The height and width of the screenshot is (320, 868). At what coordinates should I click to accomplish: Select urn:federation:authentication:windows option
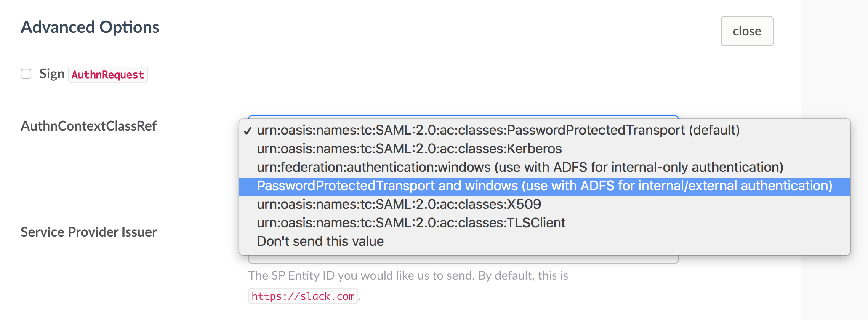click(520, 167)
